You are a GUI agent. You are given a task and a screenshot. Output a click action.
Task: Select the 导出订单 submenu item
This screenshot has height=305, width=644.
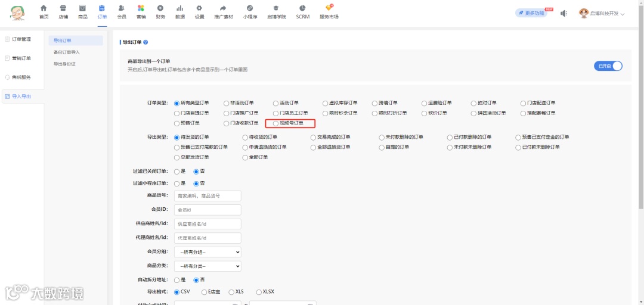(76, 41)
